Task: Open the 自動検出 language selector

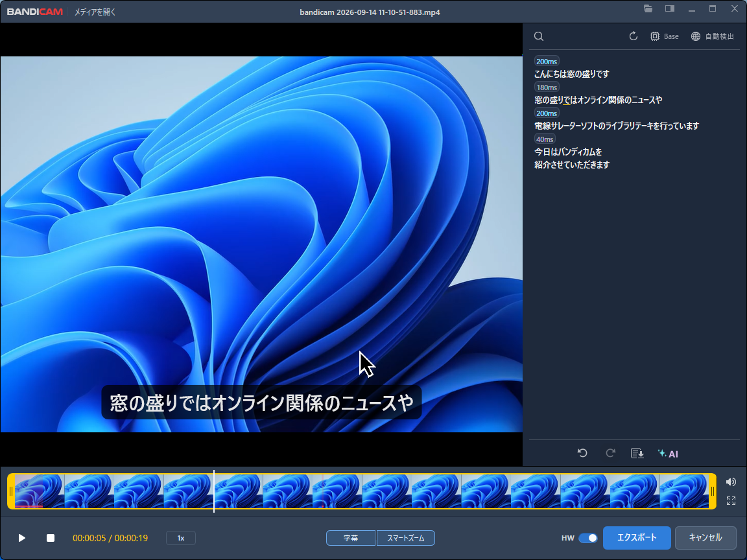Action: tap(713, 36)
